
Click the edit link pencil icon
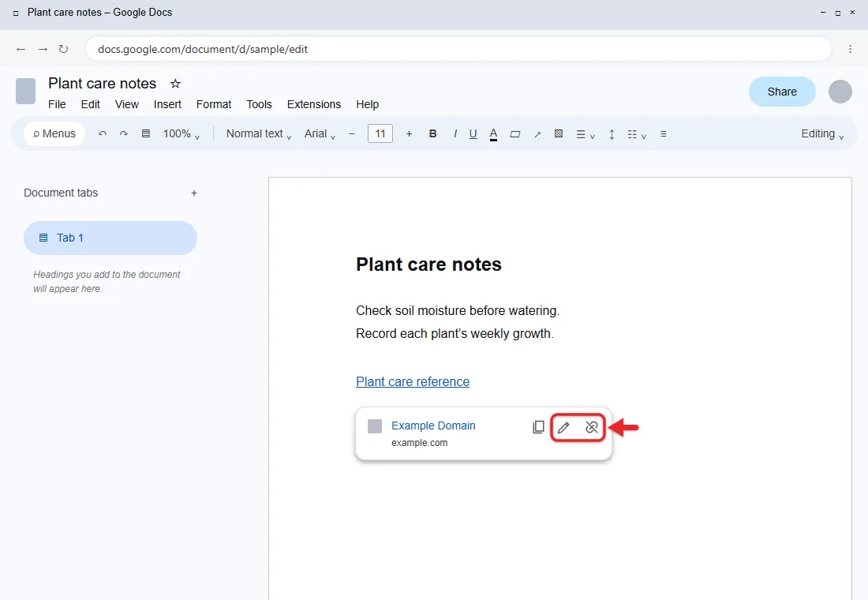click(563, 427)
